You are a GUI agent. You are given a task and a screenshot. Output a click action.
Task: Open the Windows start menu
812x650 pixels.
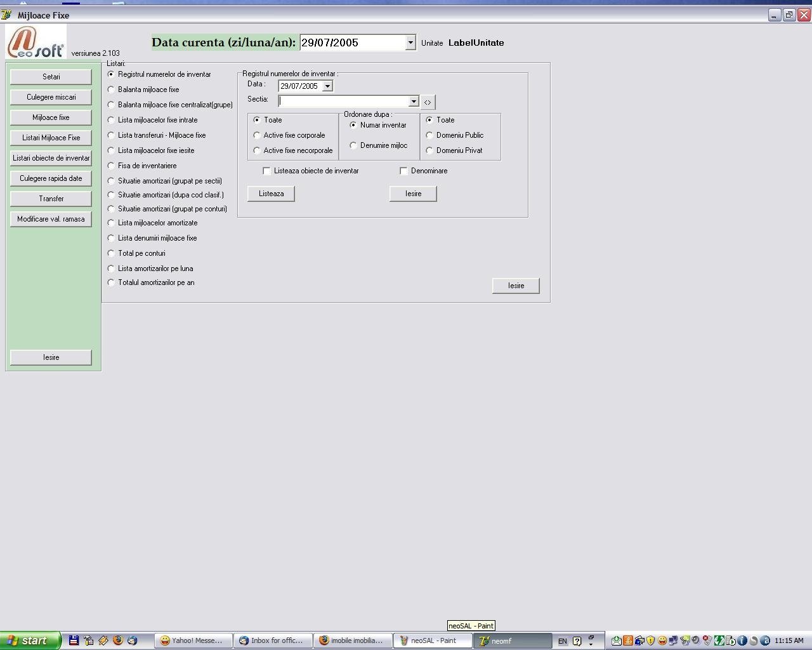tap(30, 640)
